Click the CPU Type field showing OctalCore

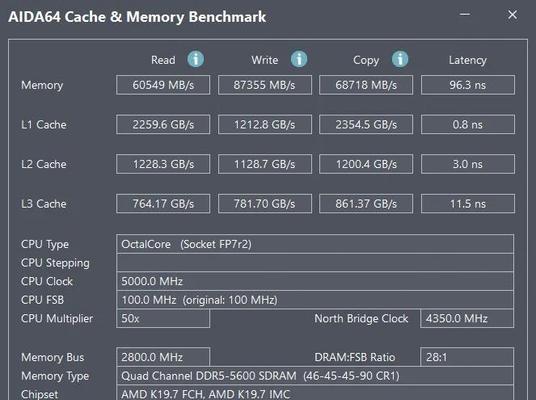click(x=315, y=244)
